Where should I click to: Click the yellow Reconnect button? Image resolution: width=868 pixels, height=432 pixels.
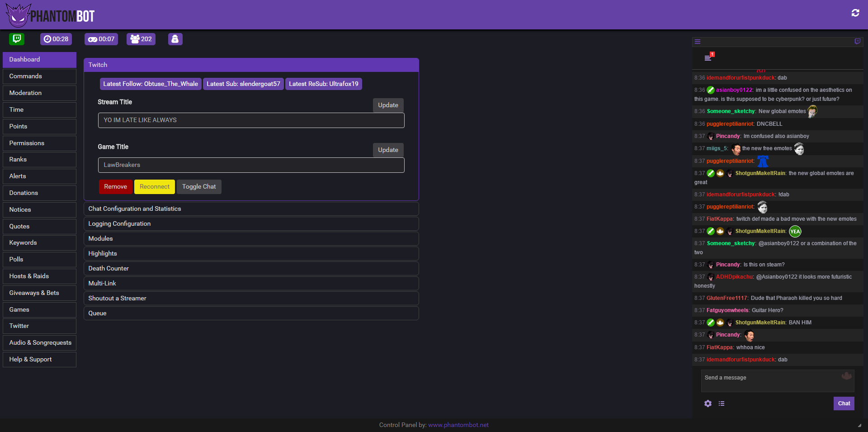click(x=155, y=187)
